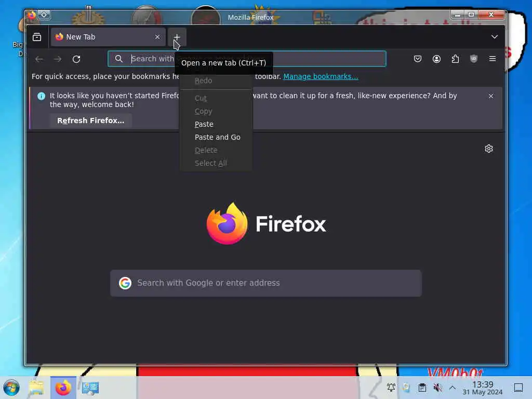Screen dimensions: 532x399
Task: Go back with the back arrow
Action: pyautogui.click(x=39, y=59)
